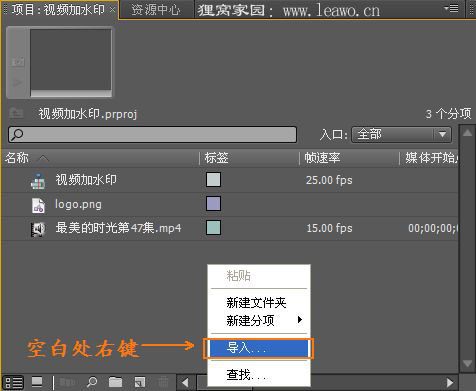The image size is (476, 391).
Task: Click the horizontal scrollbar right arrow
Action: tap(450, 382)
